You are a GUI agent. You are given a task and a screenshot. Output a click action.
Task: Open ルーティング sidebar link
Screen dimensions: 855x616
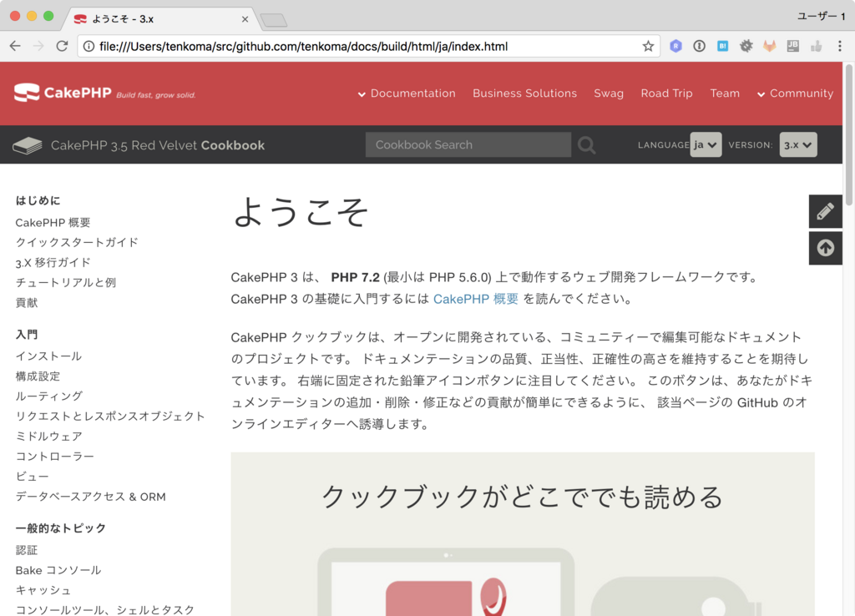[49, 396]
